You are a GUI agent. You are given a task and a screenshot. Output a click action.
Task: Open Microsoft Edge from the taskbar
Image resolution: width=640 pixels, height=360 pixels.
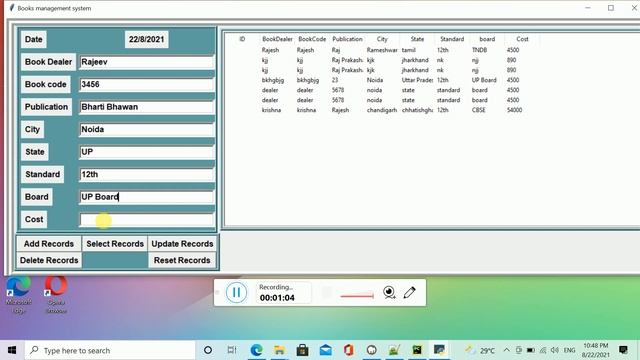(256, 350)
